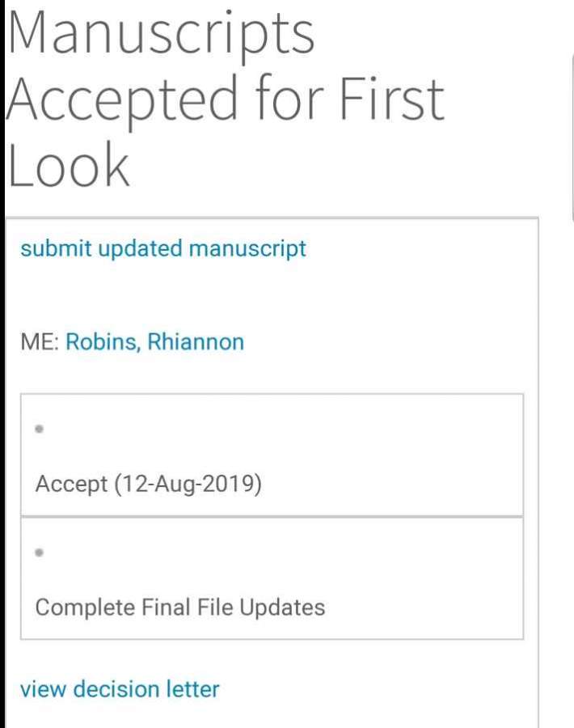Select the Accept (12-Aug-2019) status text
Viewport: 574px width, 728px height.
click(x=148, y=485)
